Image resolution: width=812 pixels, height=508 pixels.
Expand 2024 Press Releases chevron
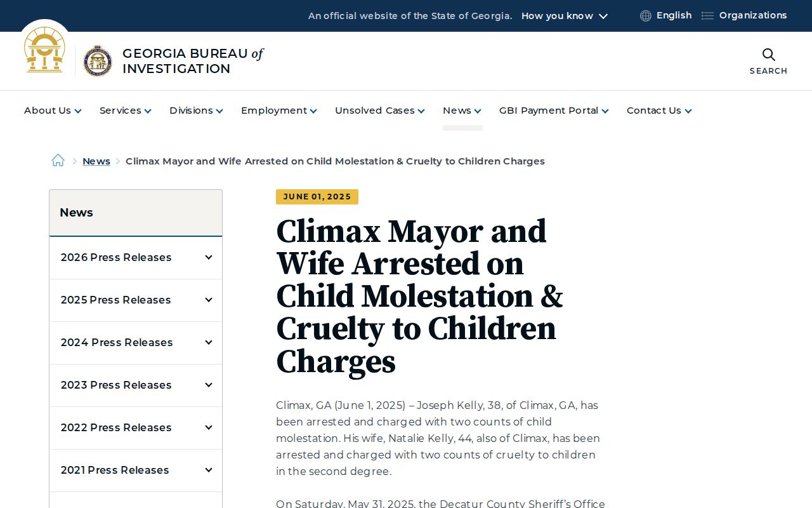pyautogui.click(x=208, y=342)
